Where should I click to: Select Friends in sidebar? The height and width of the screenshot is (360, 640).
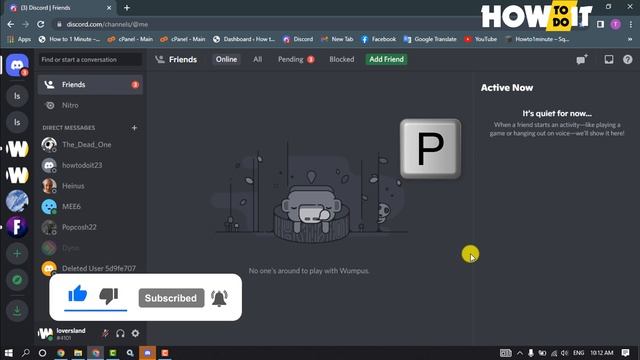(90, 84)
